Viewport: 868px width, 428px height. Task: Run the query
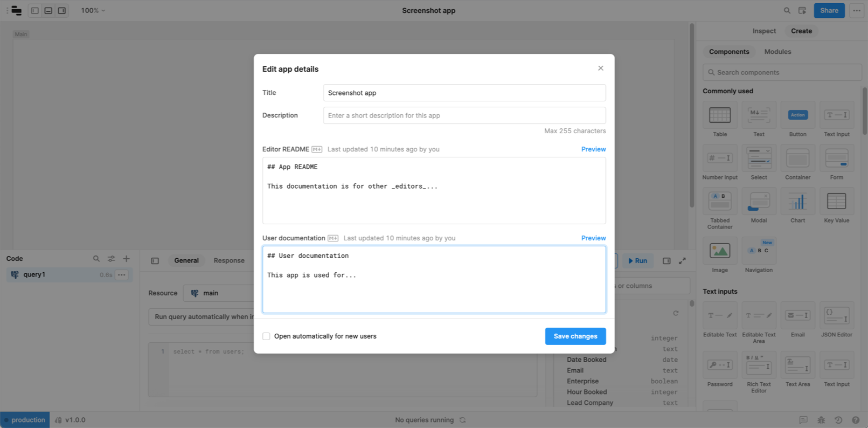point(637,261)
